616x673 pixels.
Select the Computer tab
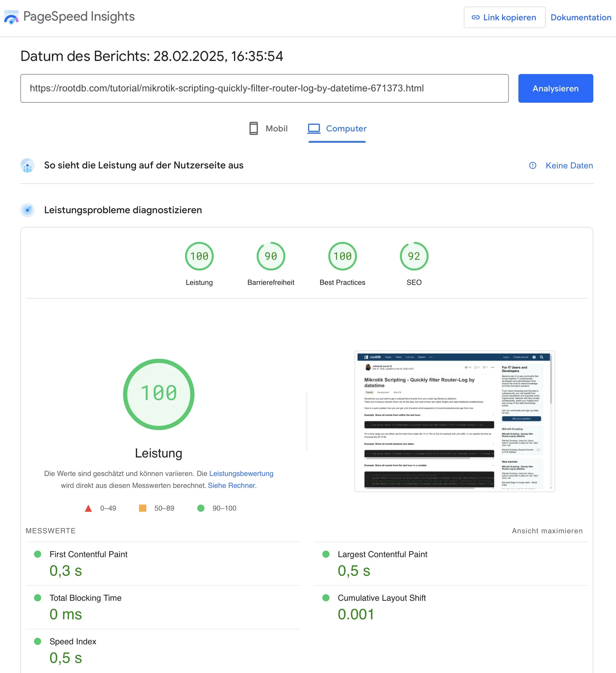[337, 128]
